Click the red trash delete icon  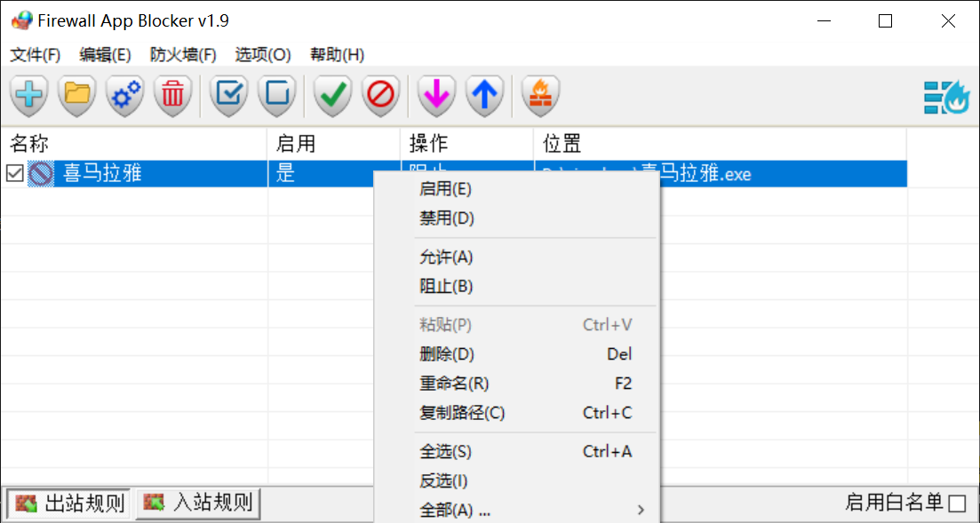[x=172, y=96]
